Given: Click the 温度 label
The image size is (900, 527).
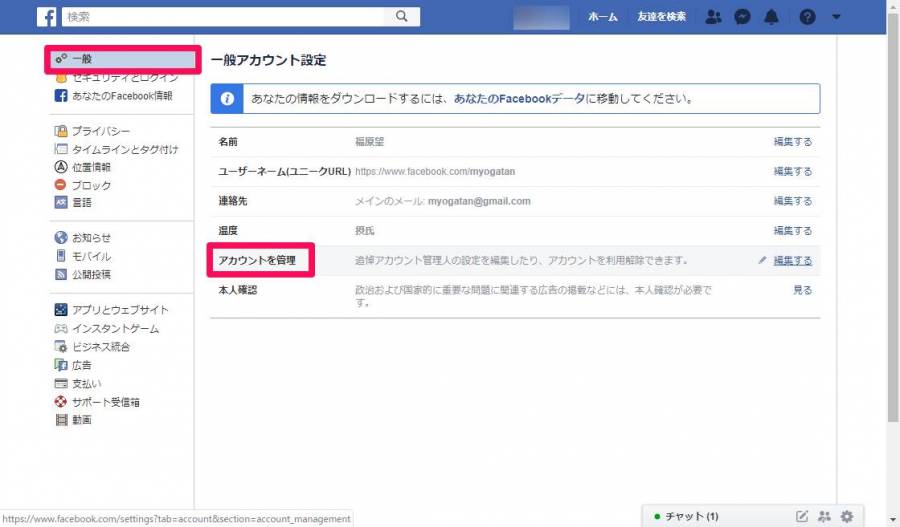Looking at the screenshot, I should (228, 231).
